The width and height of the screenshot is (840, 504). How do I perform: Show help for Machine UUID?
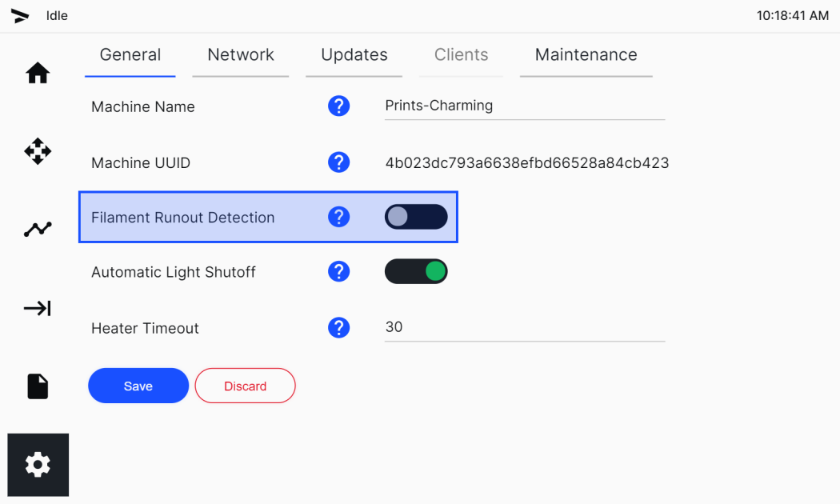tap(338, 162)
